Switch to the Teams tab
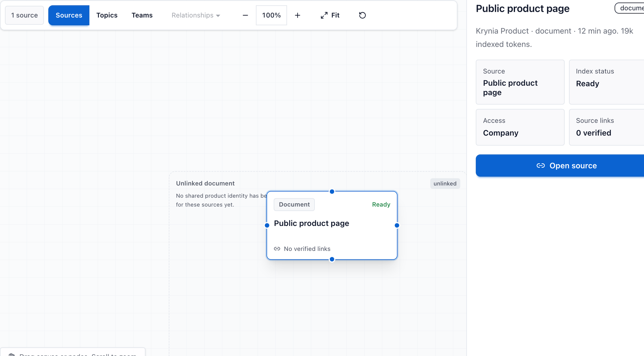 point(142,15)
